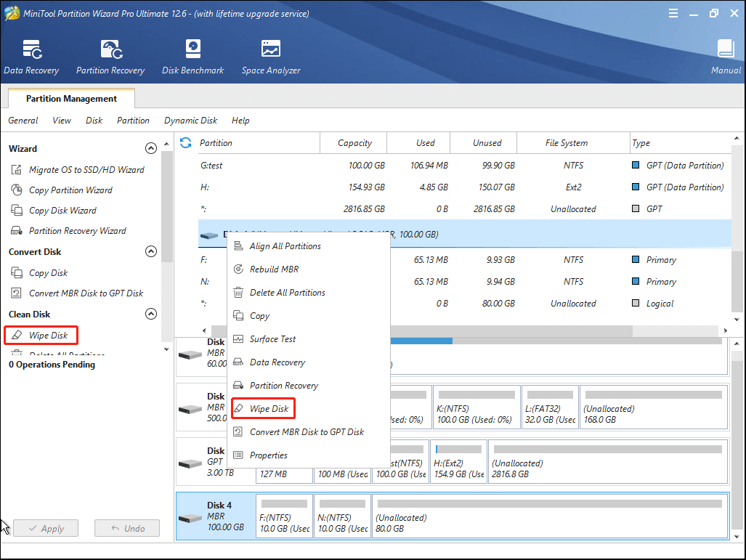
Task: Select the Disk 4 drive icon in disk map
Action: tap(190, 518)
